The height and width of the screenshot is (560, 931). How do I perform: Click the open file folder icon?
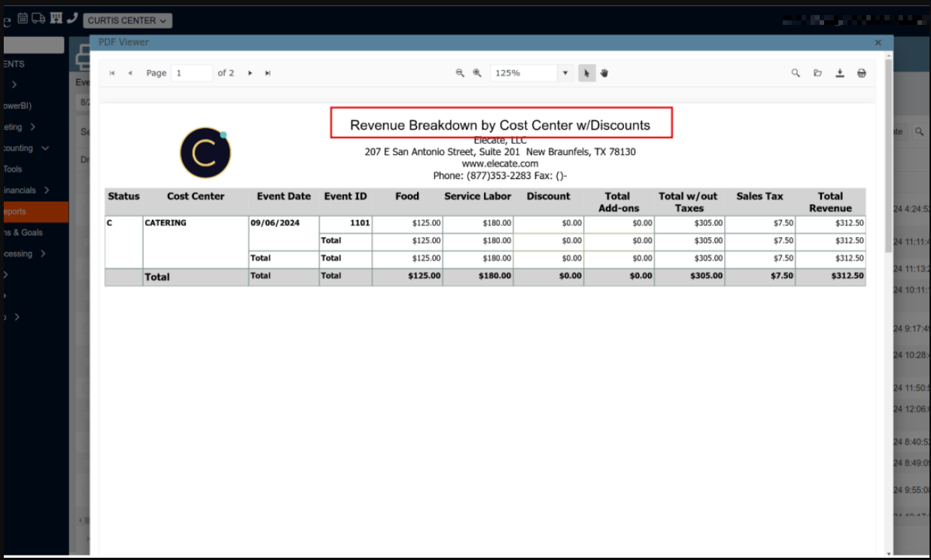817,73
